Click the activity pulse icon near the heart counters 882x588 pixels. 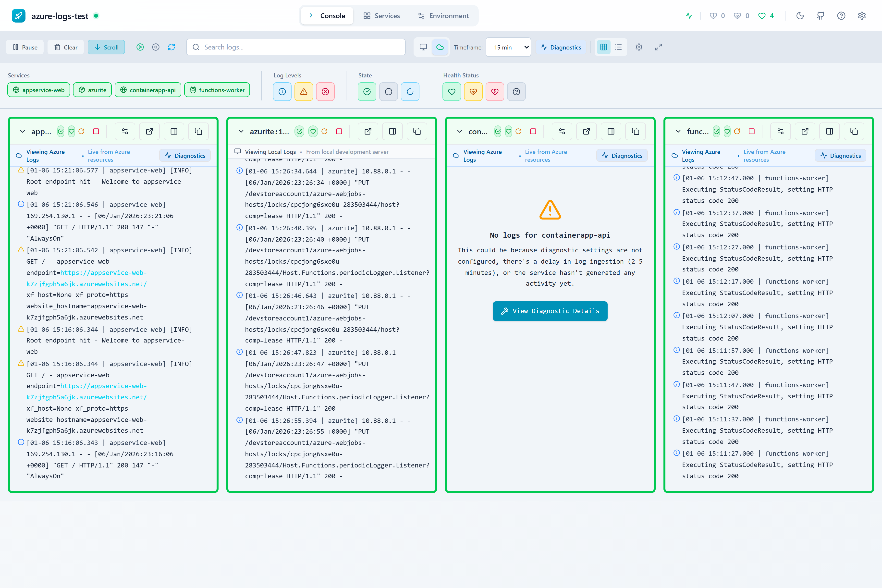(x=688, y=16)
